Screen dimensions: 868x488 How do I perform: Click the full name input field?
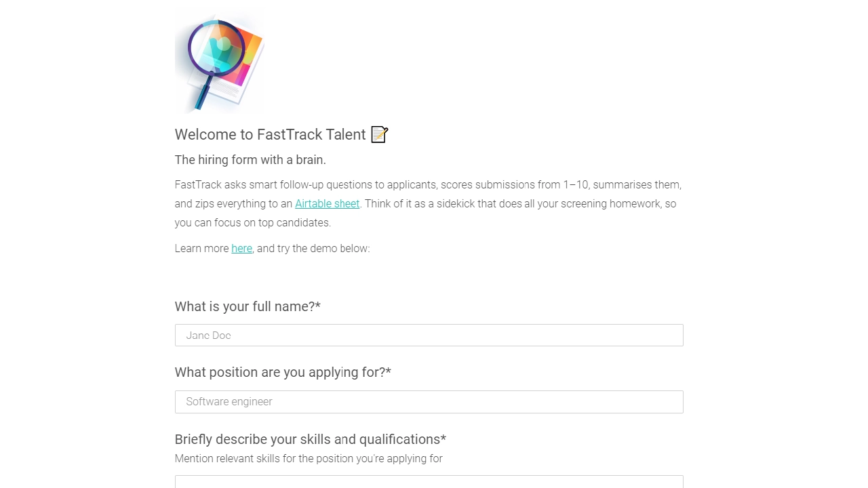pos(429,335)
